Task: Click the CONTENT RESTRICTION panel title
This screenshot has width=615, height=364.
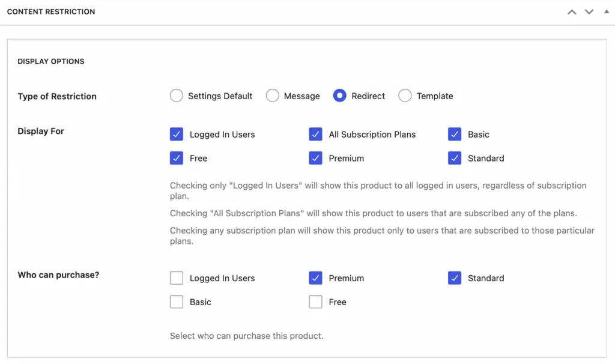Action: click(x=51, y=12)
